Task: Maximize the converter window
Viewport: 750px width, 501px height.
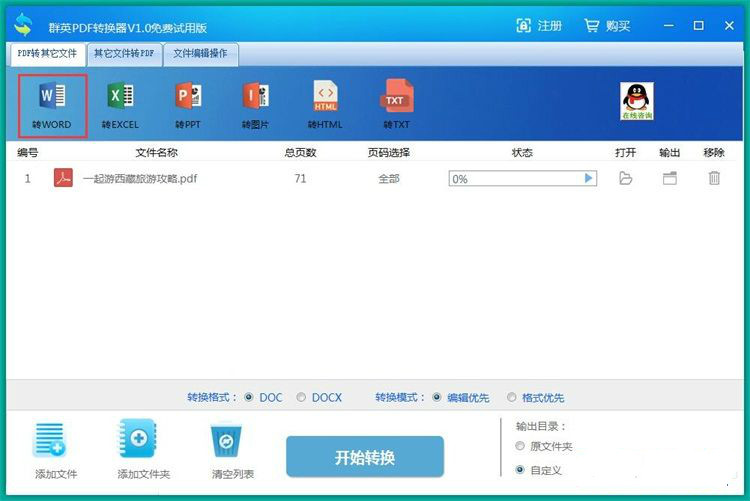Action: point(698,25)
